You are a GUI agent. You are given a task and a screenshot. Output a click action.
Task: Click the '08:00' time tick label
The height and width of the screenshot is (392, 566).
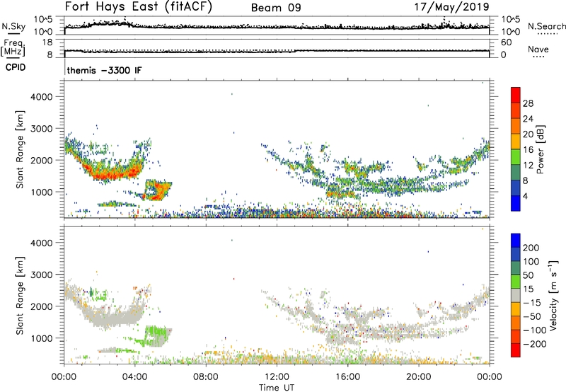pyautogui.click(x=205, y=377)
